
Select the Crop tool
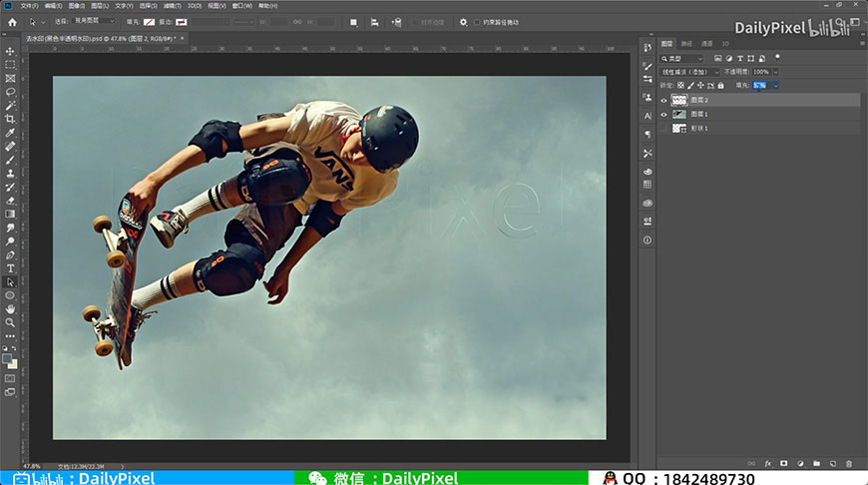click(x=10, y=119)
